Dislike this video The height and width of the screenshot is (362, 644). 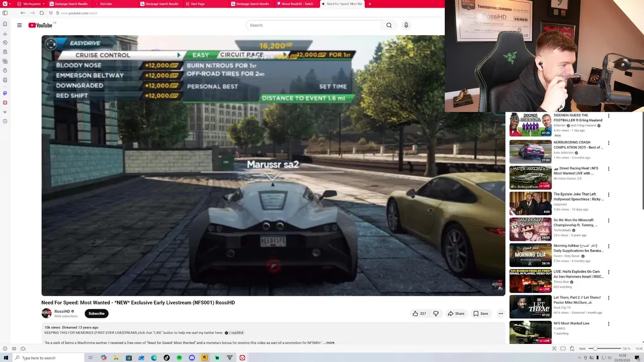click(x=436, y=313)
